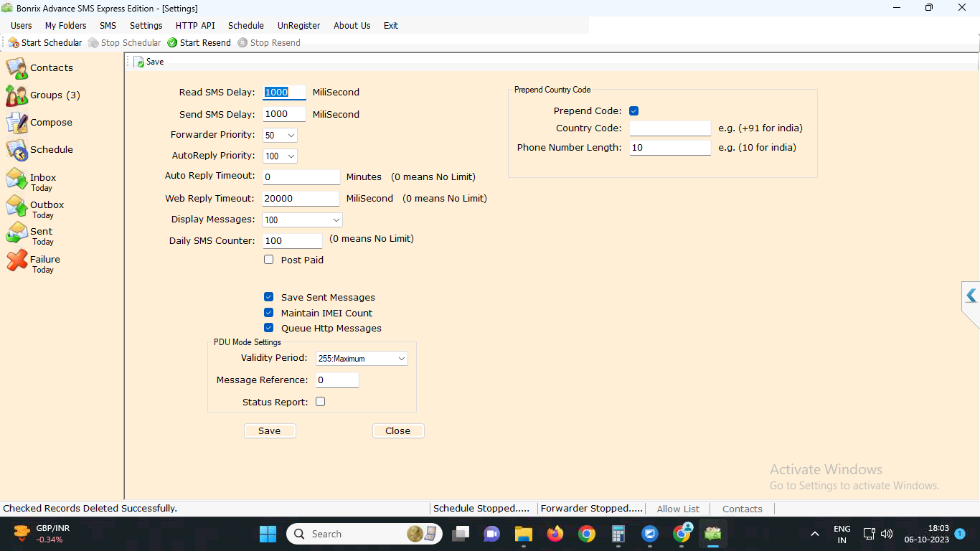Image resolution: width=980 pixels, height=551 pixels.
Task: Show hidden tray icons chevron
Action: point(814,534)
